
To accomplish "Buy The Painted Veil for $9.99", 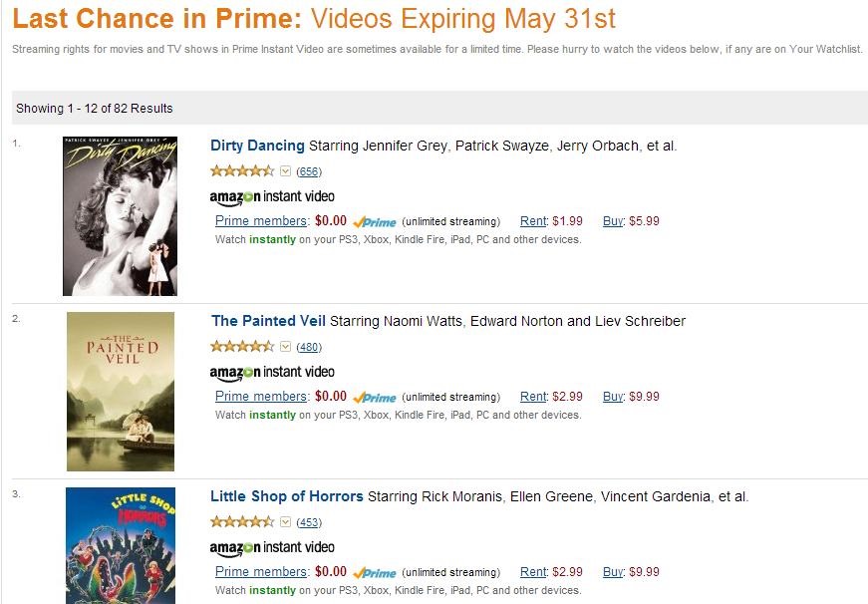I will [614, 397].
